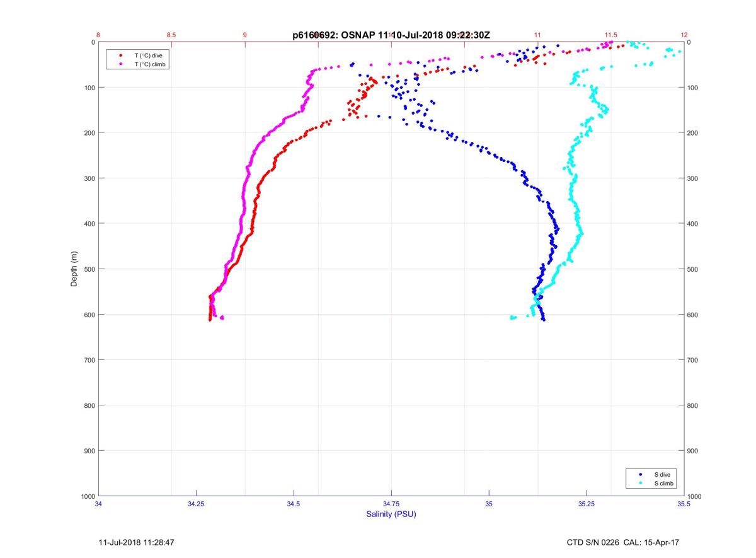This screenshot has height=558, width=756.
Task: Click the 900 tick on left depth axis
Action: coord(89,451)
